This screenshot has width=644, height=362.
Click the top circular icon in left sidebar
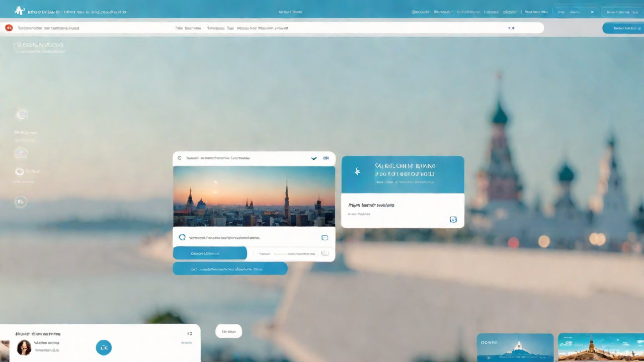pos(21,115)
